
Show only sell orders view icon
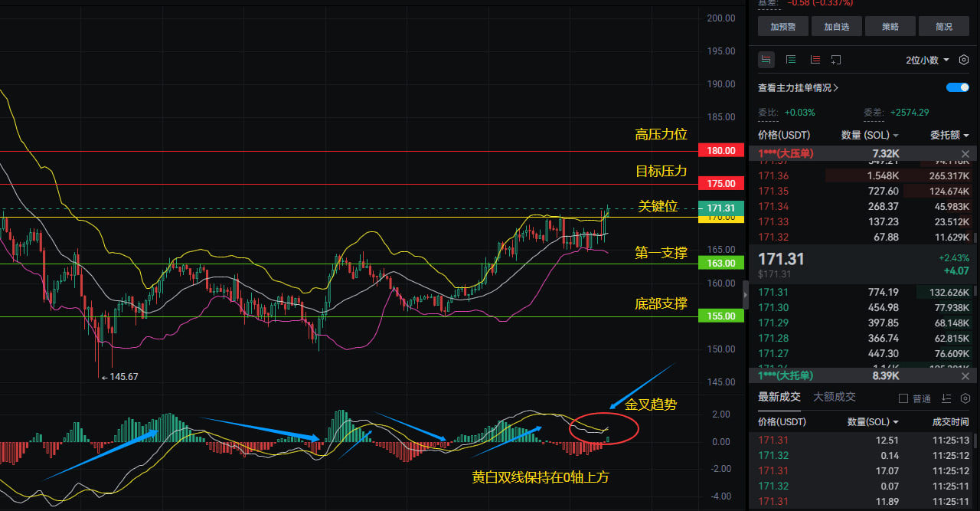(x=815, y=60)
